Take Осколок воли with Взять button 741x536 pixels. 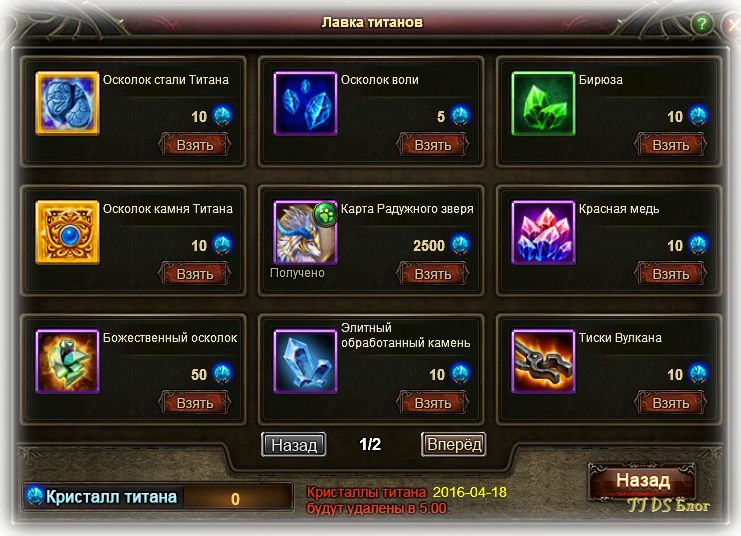pos(432,145)
